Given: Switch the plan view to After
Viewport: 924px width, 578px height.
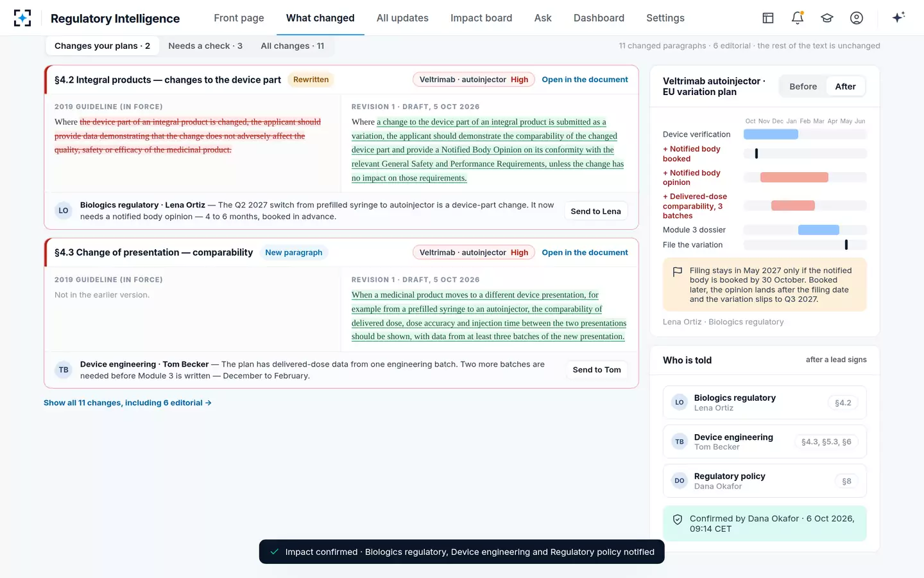Looking at the screenshot, I should click(845, 87).
